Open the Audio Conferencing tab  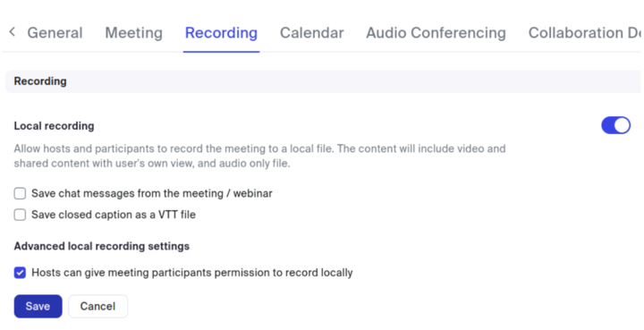(436, 33)
